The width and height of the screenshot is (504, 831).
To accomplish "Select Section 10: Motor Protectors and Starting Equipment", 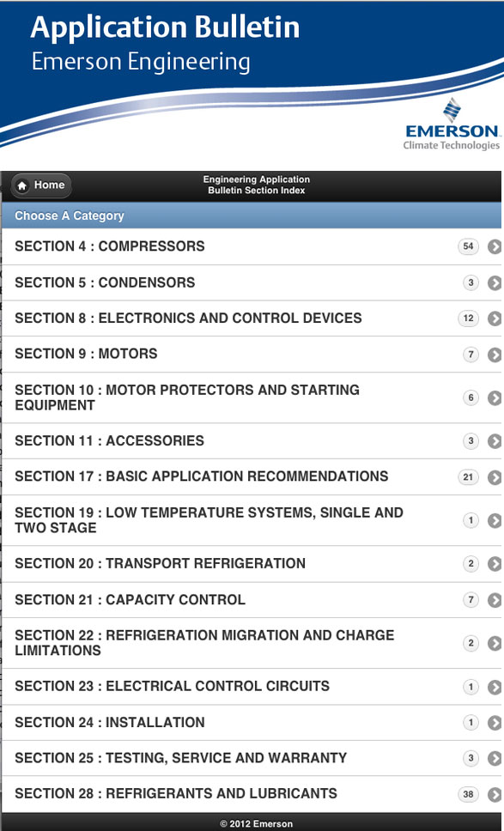I will (x=252, y=397).
